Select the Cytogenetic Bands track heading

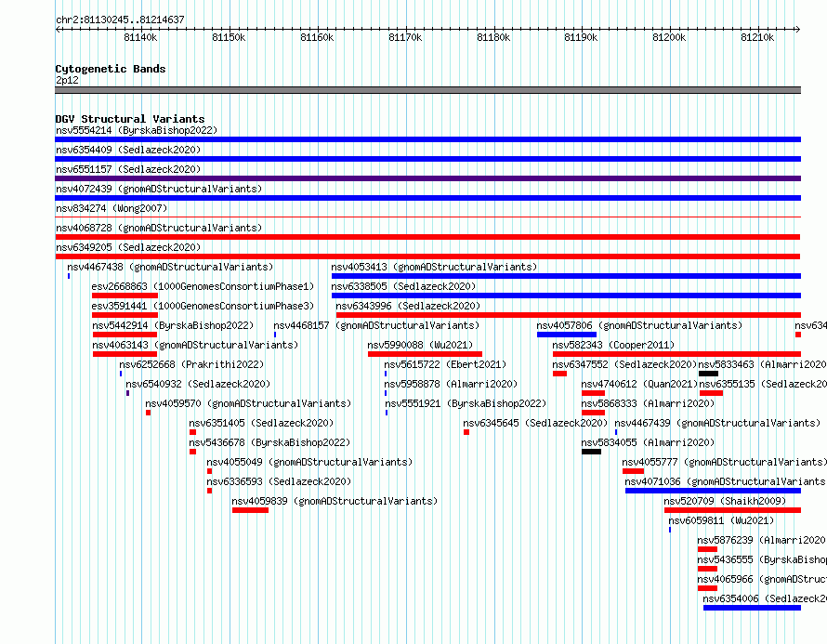pos(111,69)
